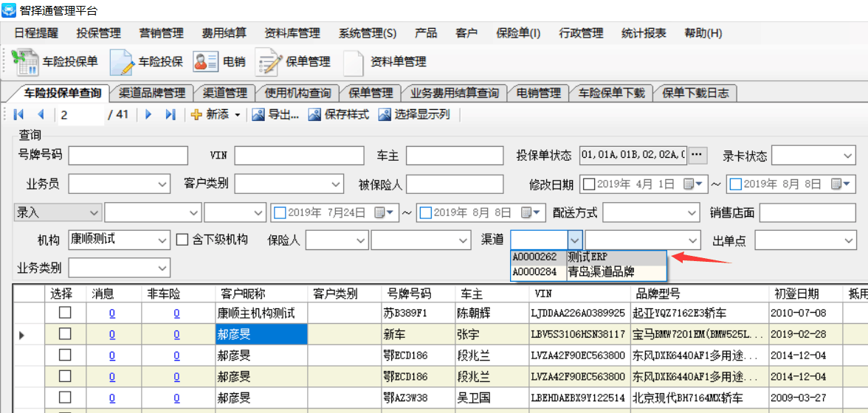Click the 销售店面 input field
Image resolution: width=868 pixels, height=413 pixels.
coord(807,213)
